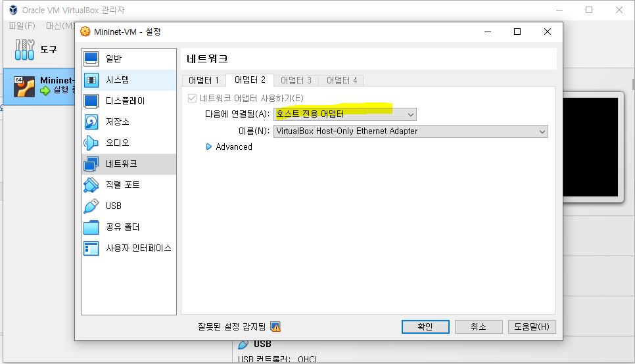This screenshot has height=364, width=635.
Task: Select 디스플레이 category label
Action: (x=125, y=101)
